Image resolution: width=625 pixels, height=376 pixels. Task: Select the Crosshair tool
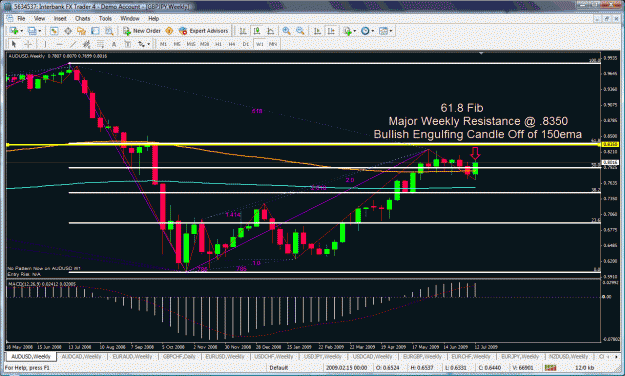tap(28, 44)
